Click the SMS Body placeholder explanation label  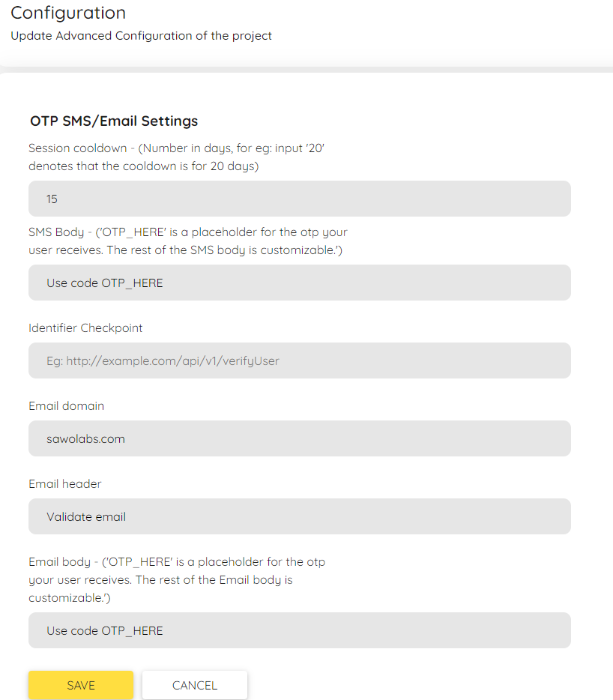click(x=187, y=241)
